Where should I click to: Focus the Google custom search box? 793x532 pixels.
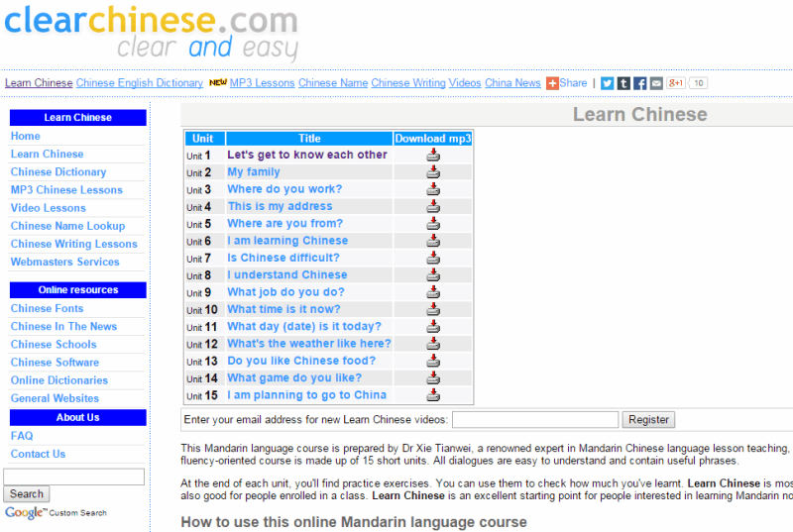(73, 477)
